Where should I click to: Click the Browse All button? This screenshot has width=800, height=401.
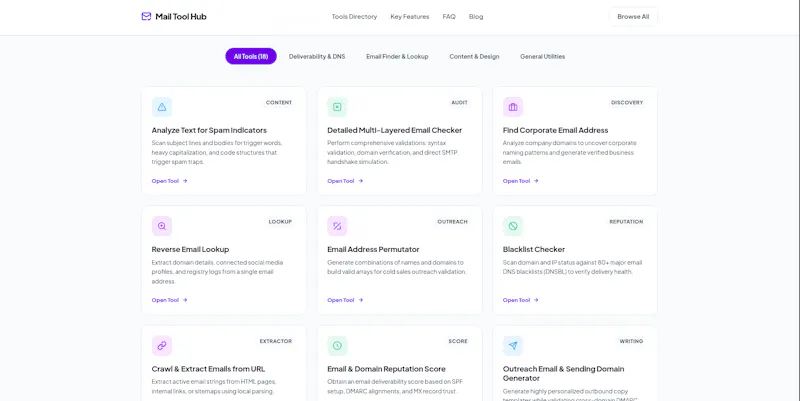pyautogui.click(x=633, y=17)
